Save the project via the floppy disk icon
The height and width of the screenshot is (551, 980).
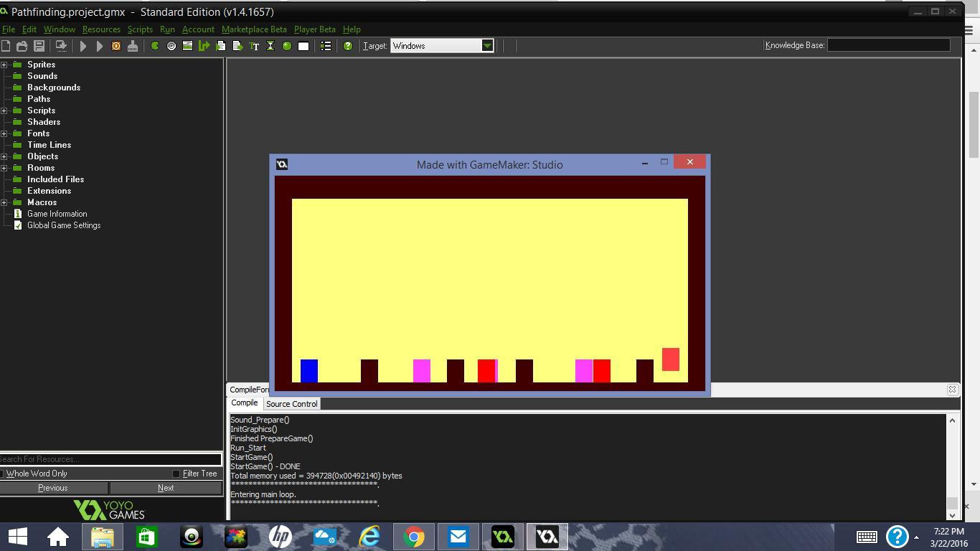click(x=39, y=46)
